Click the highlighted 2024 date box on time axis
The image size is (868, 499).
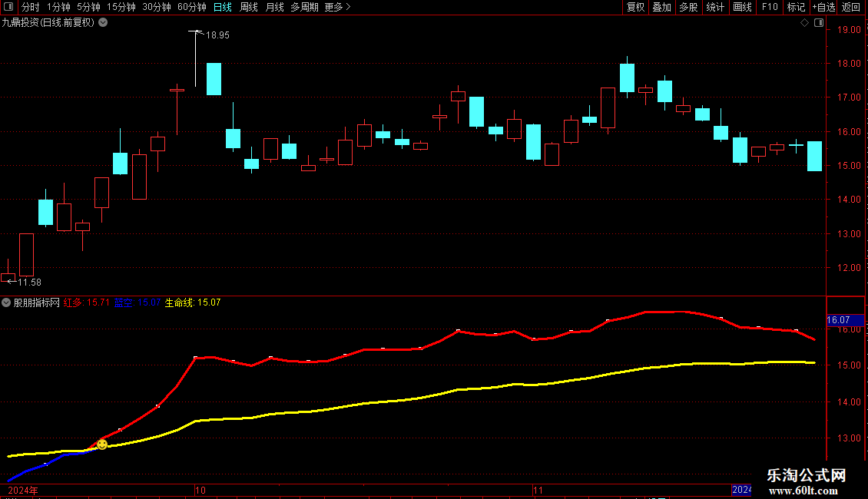742,490
